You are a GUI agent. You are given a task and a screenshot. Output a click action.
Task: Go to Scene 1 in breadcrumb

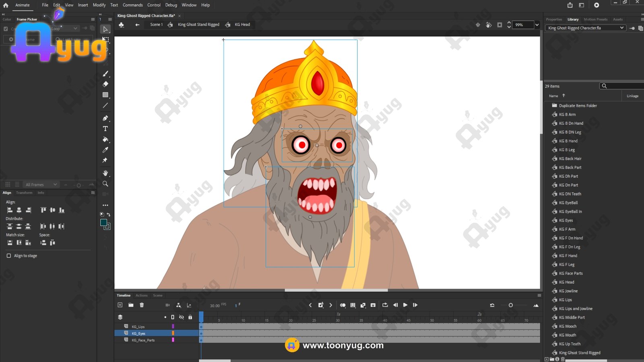(156, 25)
